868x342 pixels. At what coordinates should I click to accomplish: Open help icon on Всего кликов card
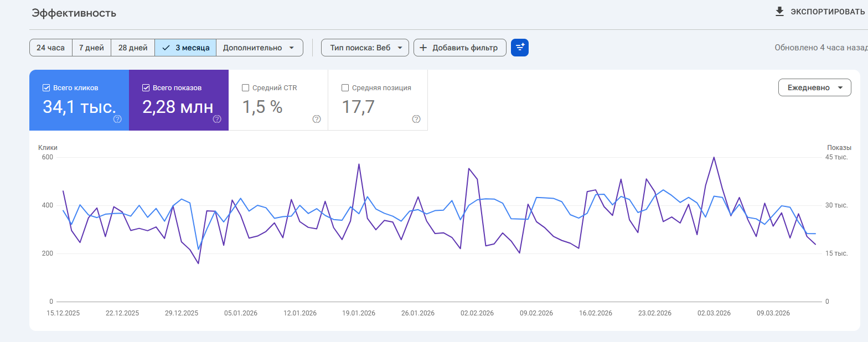coord(117,119)
